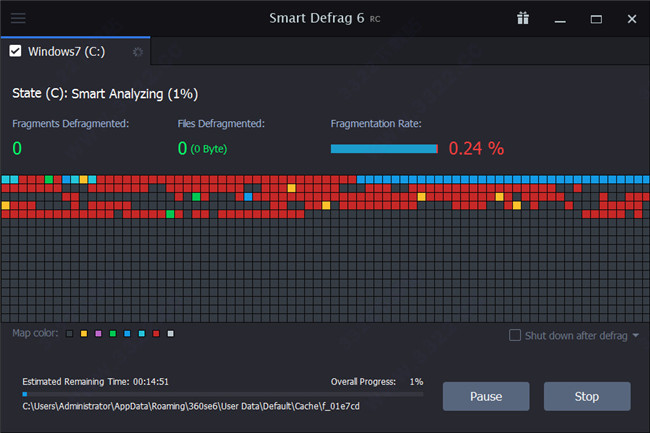Image resolution: width=650 pixels, height=433 pixels.
Task: Pause the defrag analysis
Action: (x=486, y=397)
